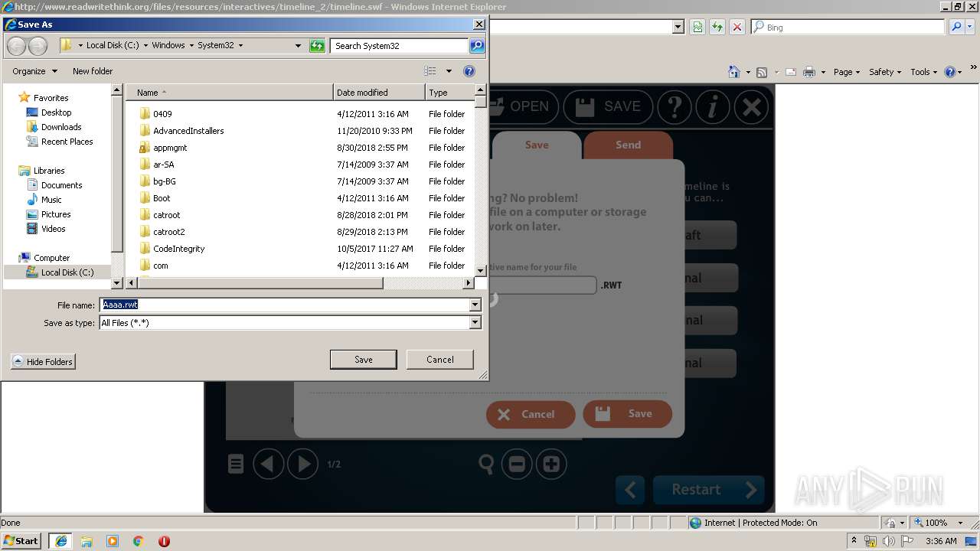Click Save button in dialog
Image resolution: width=980 pixels, height=551 pixels.
coord(363,360)
